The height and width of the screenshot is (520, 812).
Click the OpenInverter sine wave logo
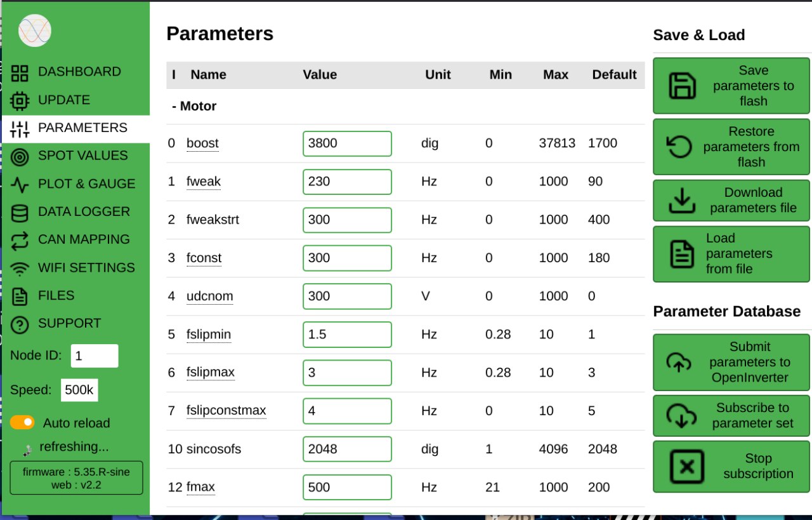point(35,30)
